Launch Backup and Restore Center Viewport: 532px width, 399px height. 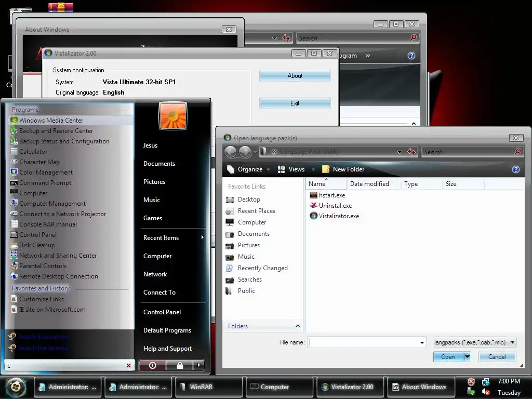(71, 130)
